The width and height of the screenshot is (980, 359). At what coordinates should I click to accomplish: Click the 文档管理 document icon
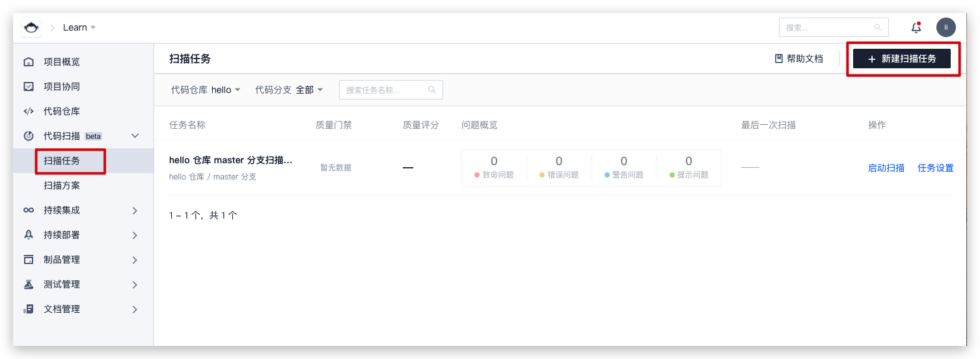click(x=29, y=309)
